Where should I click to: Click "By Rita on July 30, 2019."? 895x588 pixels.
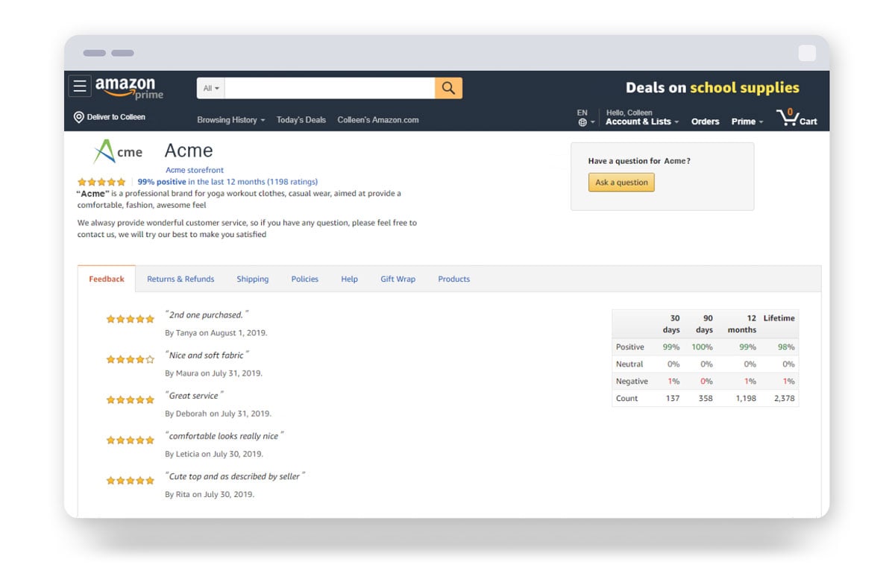click(x=210, y=495)
